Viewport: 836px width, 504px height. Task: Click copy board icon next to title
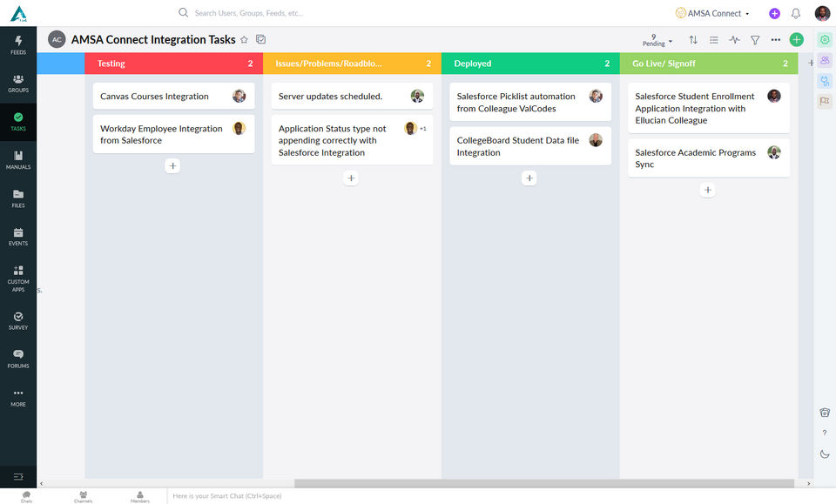(x=260, y=39)
